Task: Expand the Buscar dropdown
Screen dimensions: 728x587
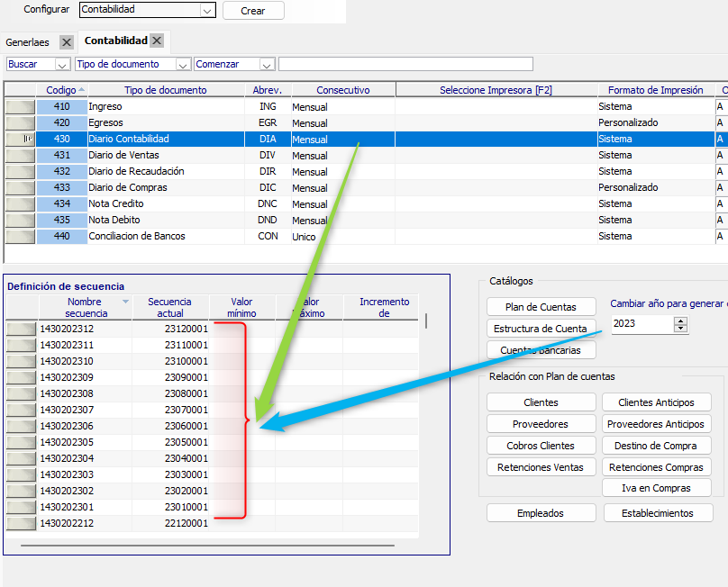Action: [x=62, y=64]
